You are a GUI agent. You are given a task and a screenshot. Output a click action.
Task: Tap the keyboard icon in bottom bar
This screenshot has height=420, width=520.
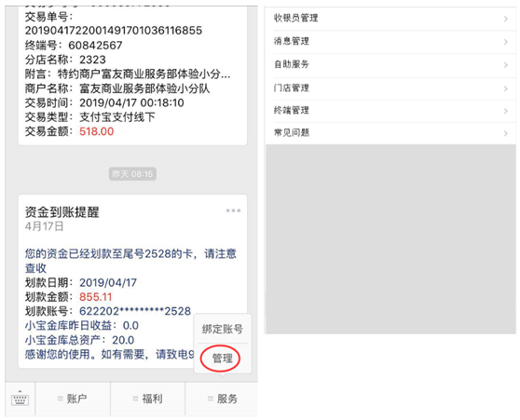[x=20, y=399]
